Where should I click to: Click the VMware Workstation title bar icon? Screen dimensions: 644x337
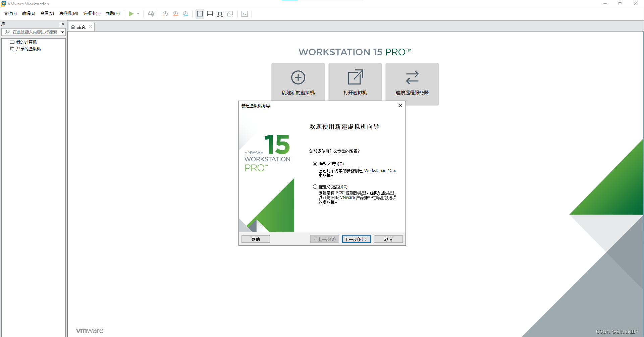click(x=3, y=4)
